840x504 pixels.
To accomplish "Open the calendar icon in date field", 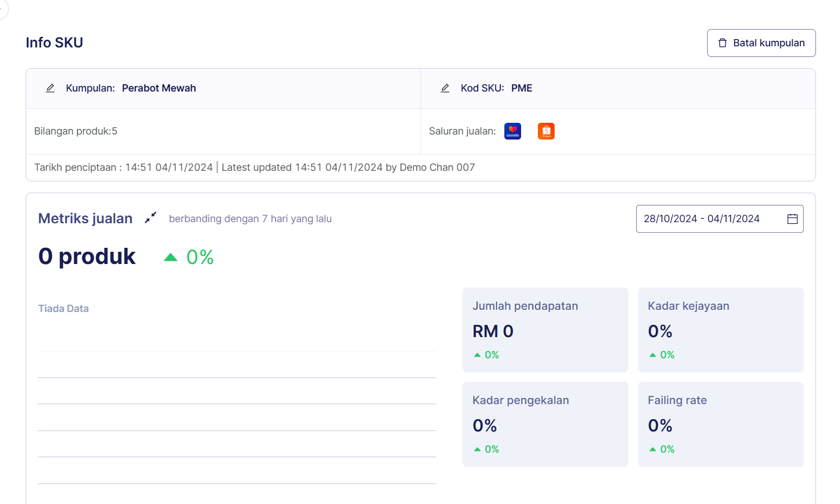I will coord(792,219).
